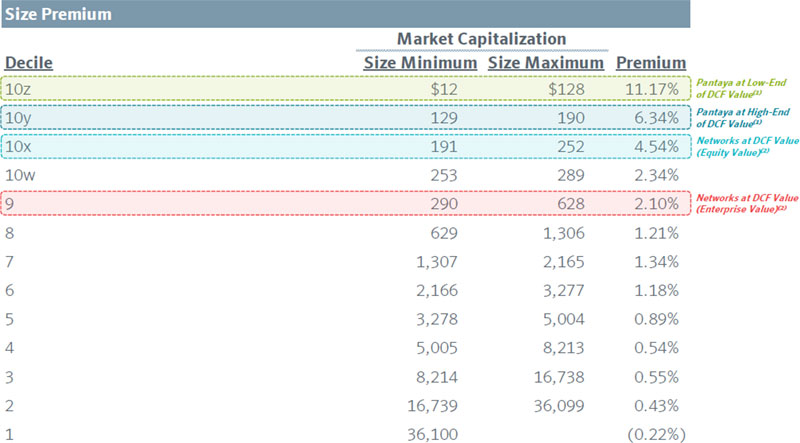Screen dimensions: 800x443
Task: Click the Pantaya at High-End annotation
Action: (x=746, y=119)
